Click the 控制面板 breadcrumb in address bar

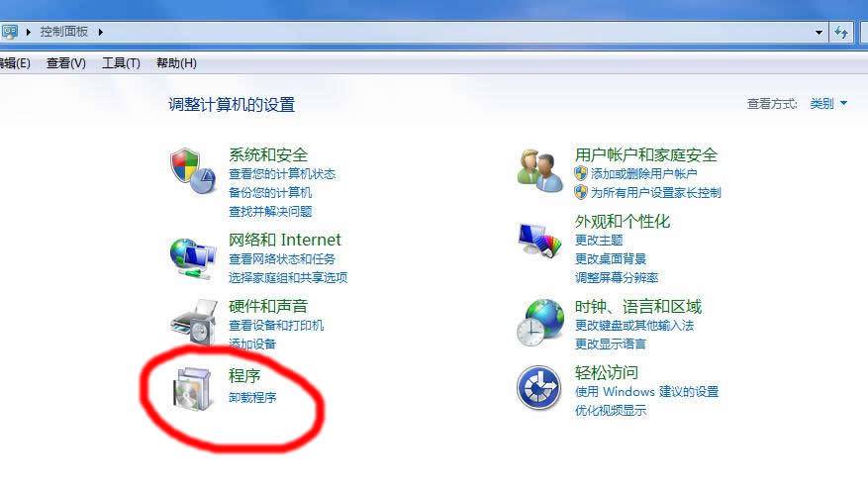click(x=64, y=32)
